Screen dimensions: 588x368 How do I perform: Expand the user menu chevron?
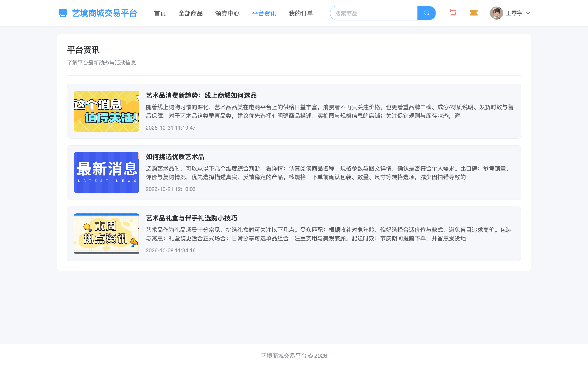click(528, 13)
